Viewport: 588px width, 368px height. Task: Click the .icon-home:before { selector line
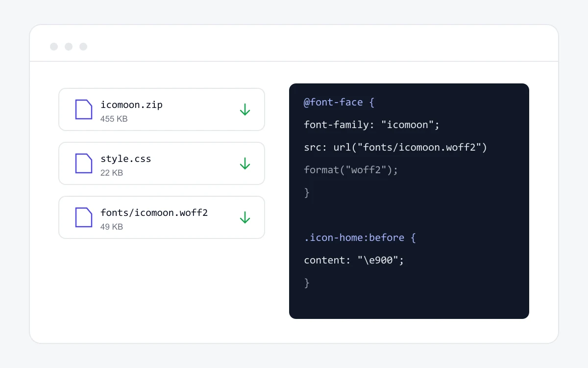point(360,237)
